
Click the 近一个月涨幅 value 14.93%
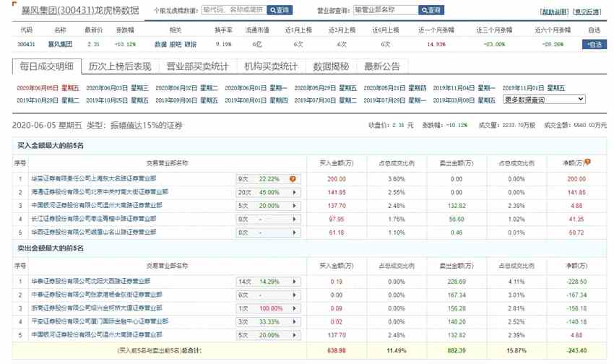pyautogui.click(x=436, y=45)
